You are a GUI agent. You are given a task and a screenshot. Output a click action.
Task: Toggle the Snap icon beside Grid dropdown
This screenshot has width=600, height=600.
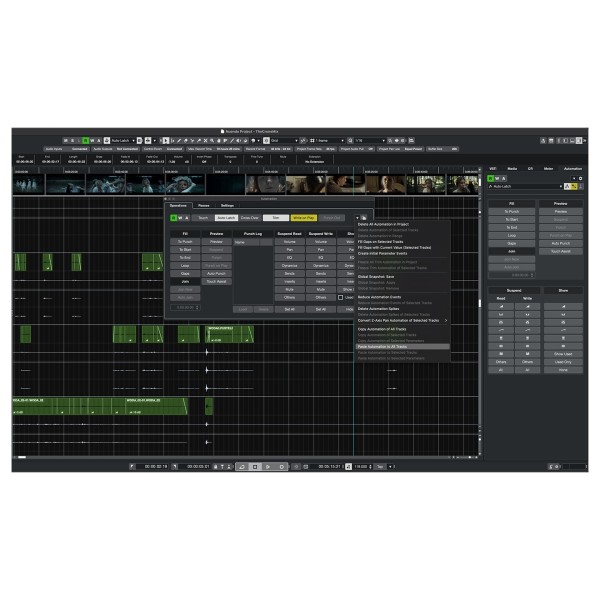click(x=266, y=141)
